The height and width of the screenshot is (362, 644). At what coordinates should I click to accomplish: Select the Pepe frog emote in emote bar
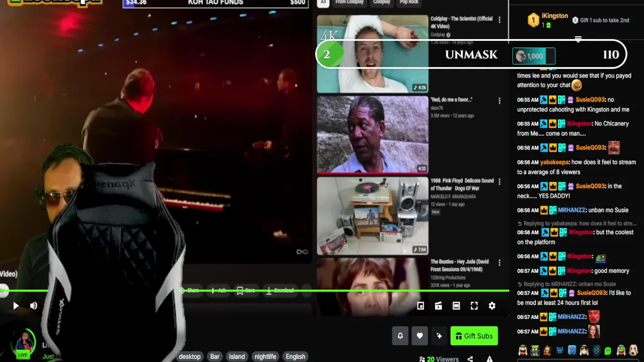621,350
